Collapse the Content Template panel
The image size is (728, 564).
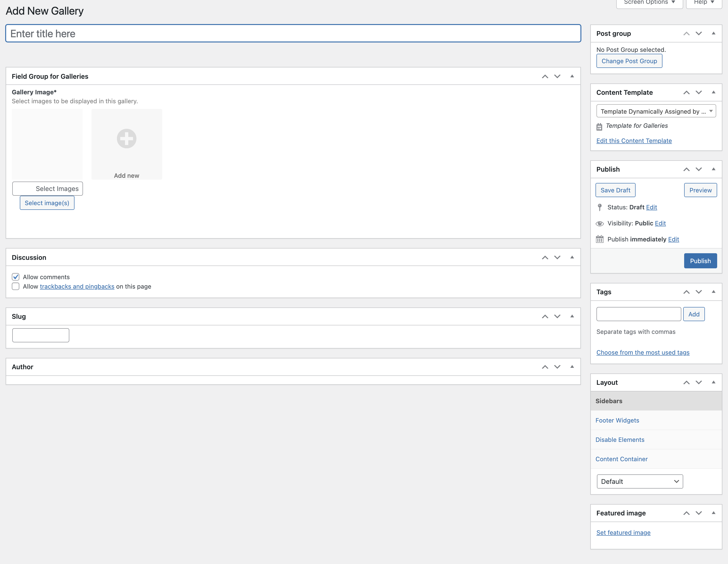tap(713, 92)
